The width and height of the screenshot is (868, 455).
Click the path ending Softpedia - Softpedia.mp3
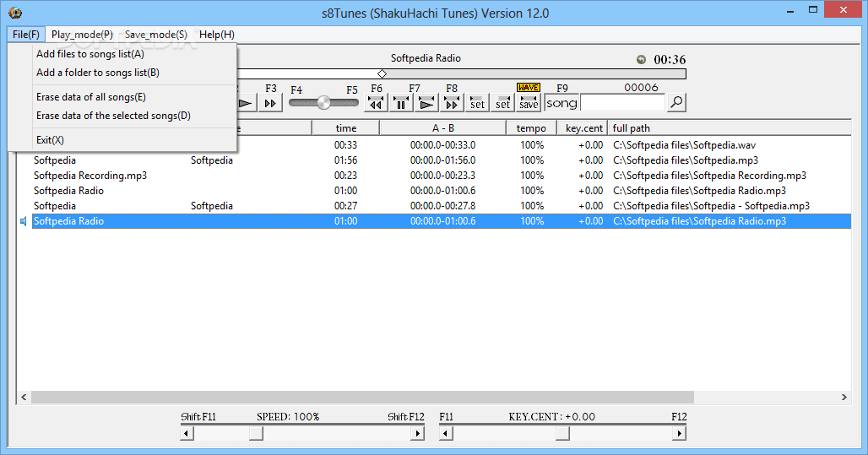[711, 206]
